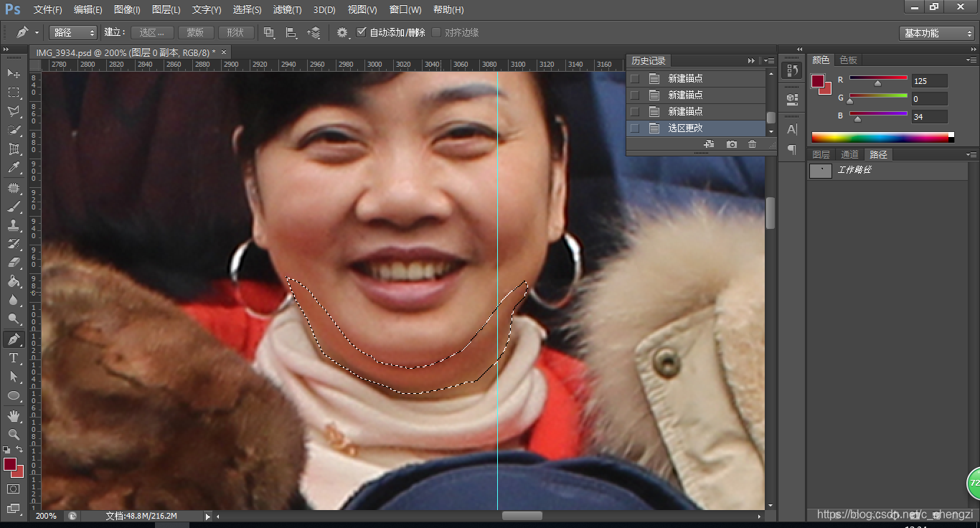Click the color spectrum ramp
Screen dimensions: 980x528
point(882,137)
